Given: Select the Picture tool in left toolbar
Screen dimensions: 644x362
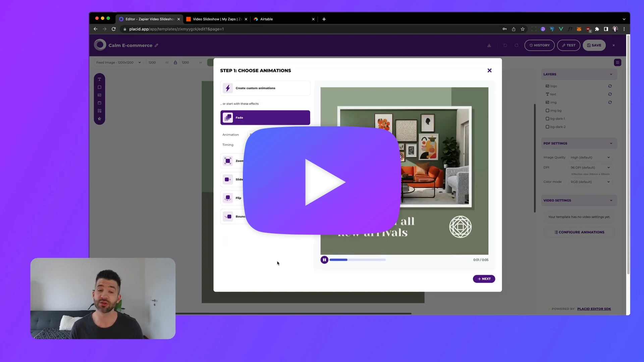Looking at the screenshot, I should pyautogui.click(x=99, y=95).
